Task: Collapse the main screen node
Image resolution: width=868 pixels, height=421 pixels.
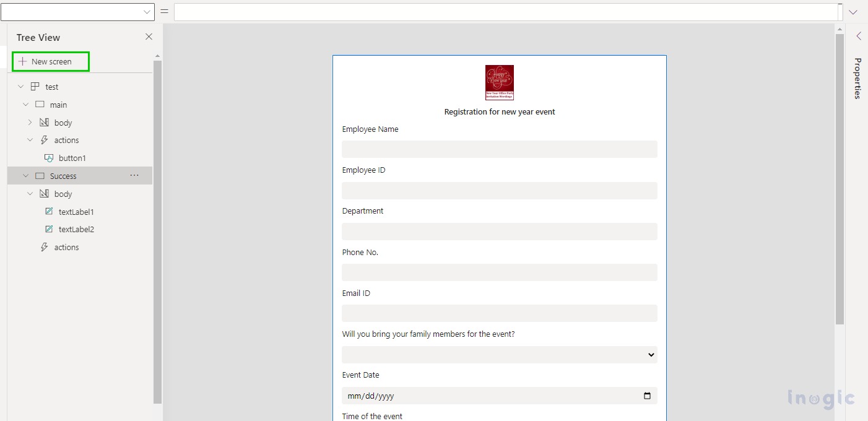Action: (25, 105)
